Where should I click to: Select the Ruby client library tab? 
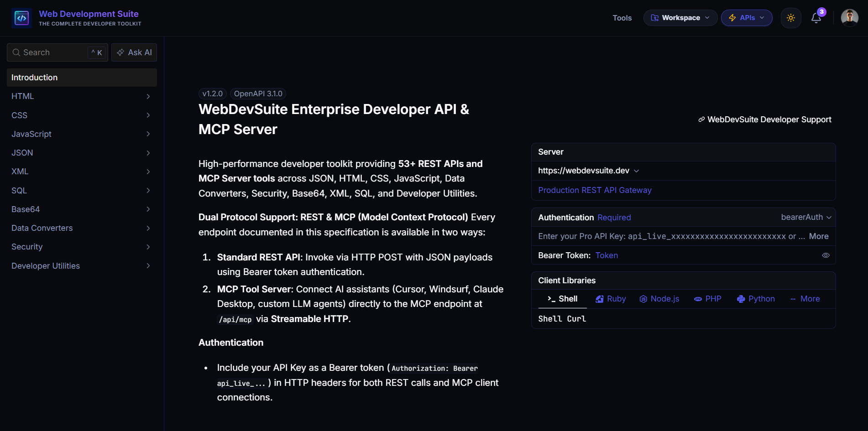(x=611, y=299)
